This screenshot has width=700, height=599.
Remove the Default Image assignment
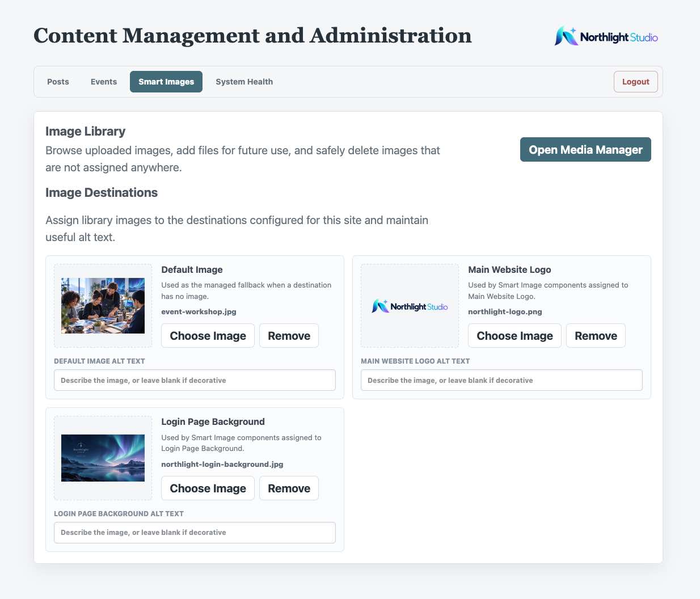(x=289, y=336)
